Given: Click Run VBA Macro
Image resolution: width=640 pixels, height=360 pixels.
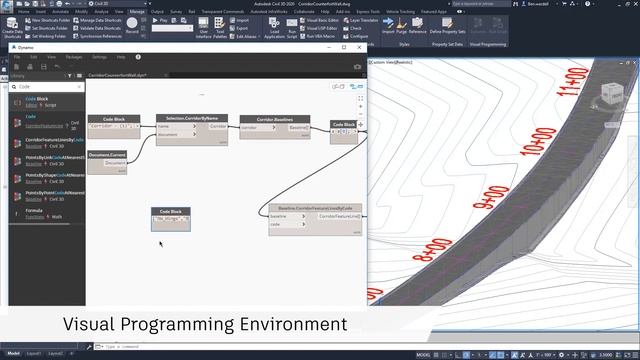Looking at the screenshot, I should [318, 36].
